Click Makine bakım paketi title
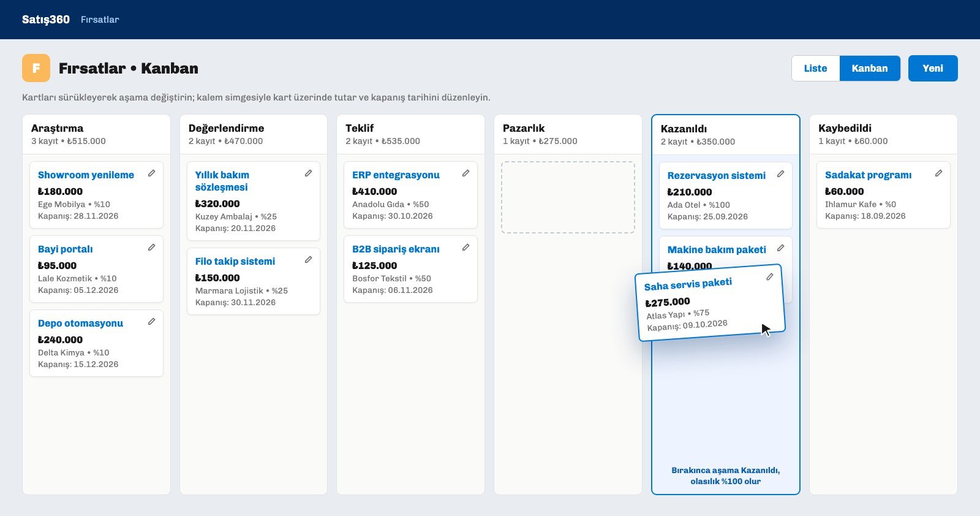The height and width of the screenshot is (516, 980). pos(717,250)
